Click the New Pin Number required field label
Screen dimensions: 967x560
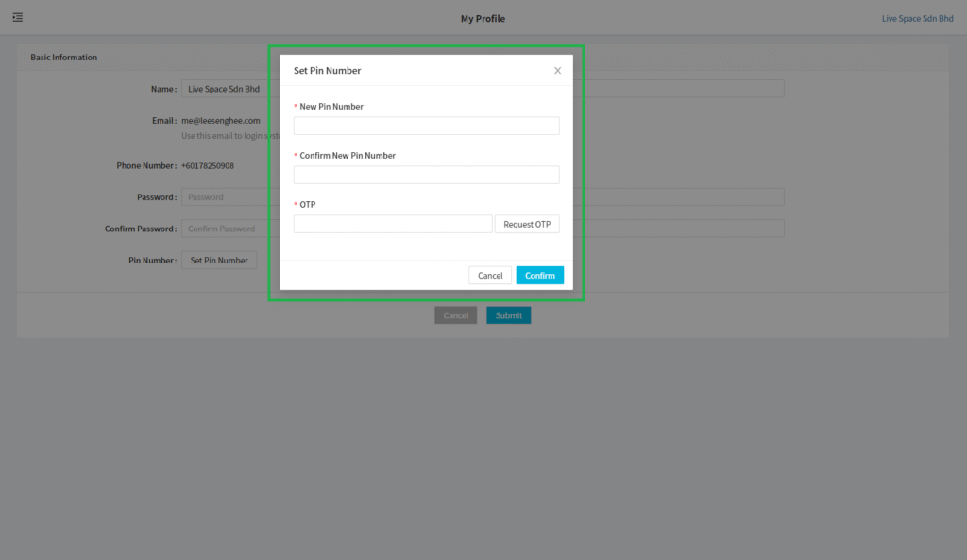[x=332, y=106]
